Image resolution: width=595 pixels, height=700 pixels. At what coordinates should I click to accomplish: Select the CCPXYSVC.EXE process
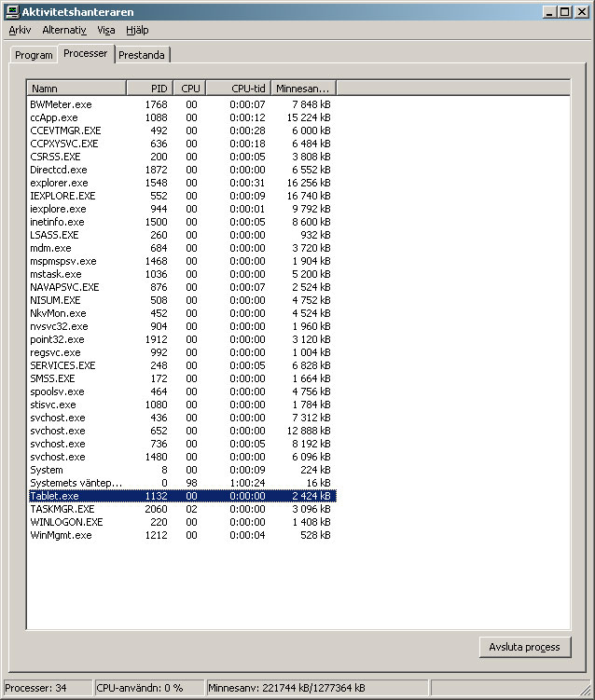(x=182, y=144)
